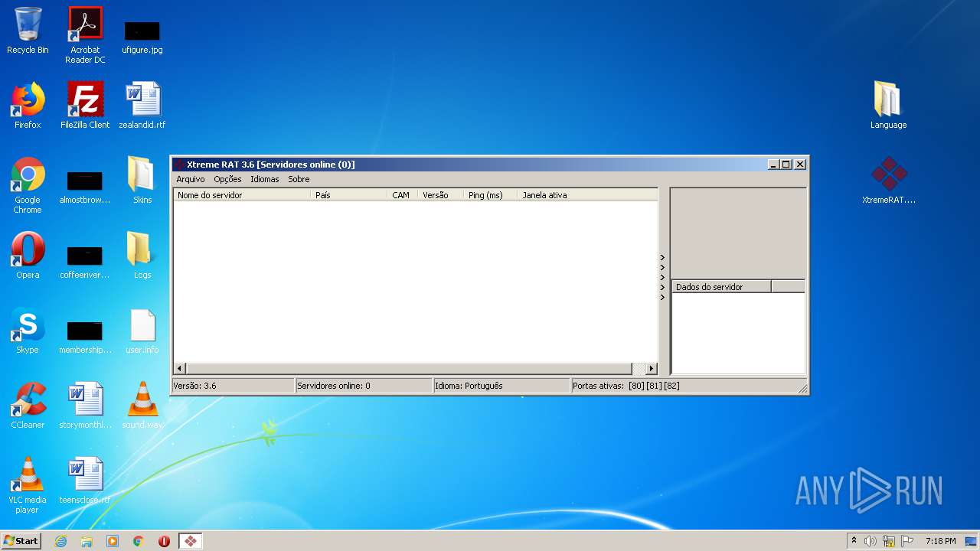Image resolution: width=980 pixels, height=551 pixels.
Task: Select zealandid.rtf desktop document
Action: tap(142, 106)
